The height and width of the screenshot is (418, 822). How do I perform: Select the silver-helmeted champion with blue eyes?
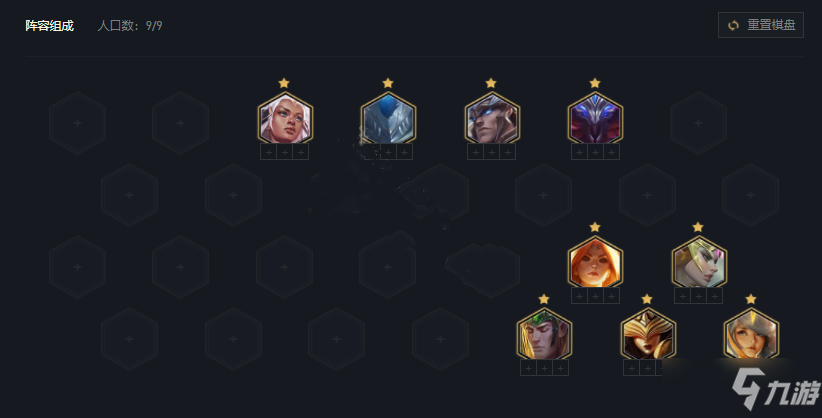point(492,119)
